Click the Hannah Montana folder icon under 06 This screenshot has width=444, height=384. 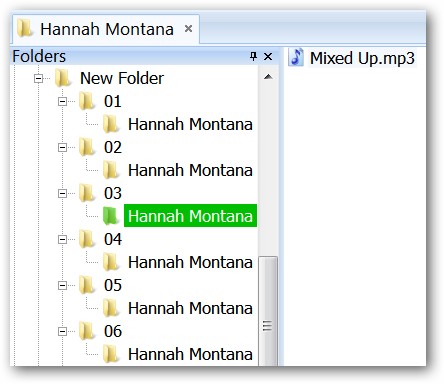(111, 354)
